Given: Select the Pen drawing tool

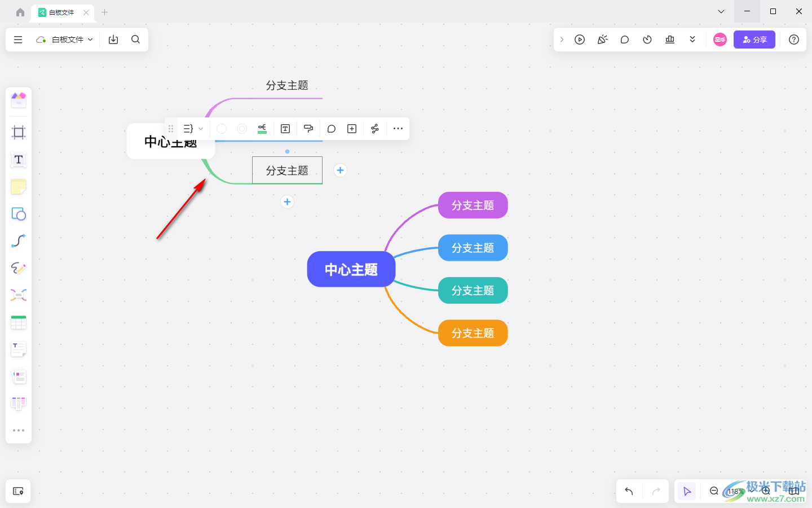Looking at the screenshot, I should point(19,268).
